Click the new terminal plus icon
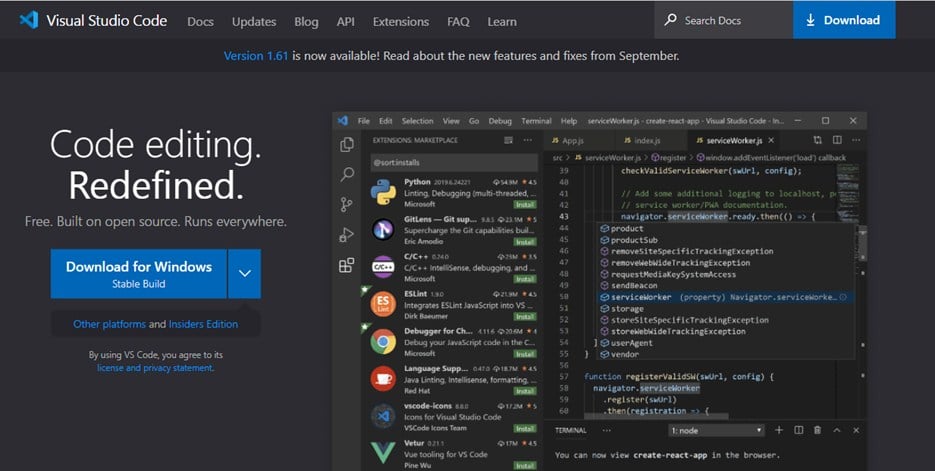Image resolution: width=935 pixels, height=471 pixels. tap(779, 430)
